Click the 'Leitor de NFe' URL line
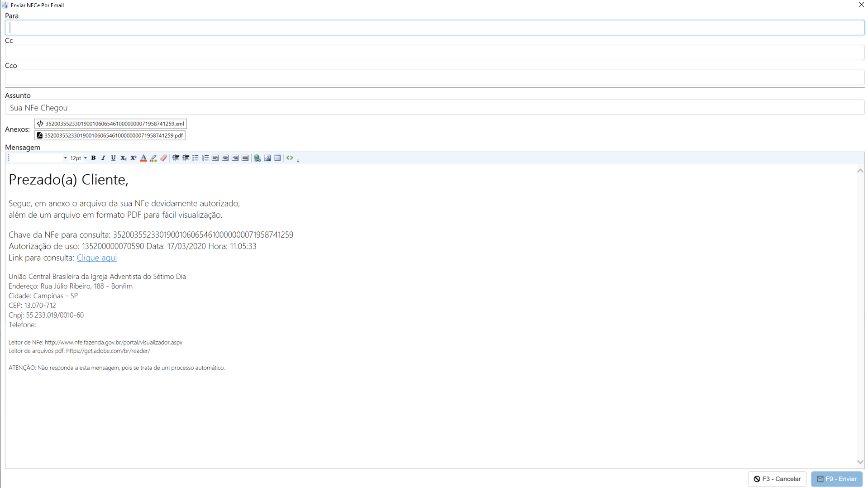868x488 pixels. [95, 342]
